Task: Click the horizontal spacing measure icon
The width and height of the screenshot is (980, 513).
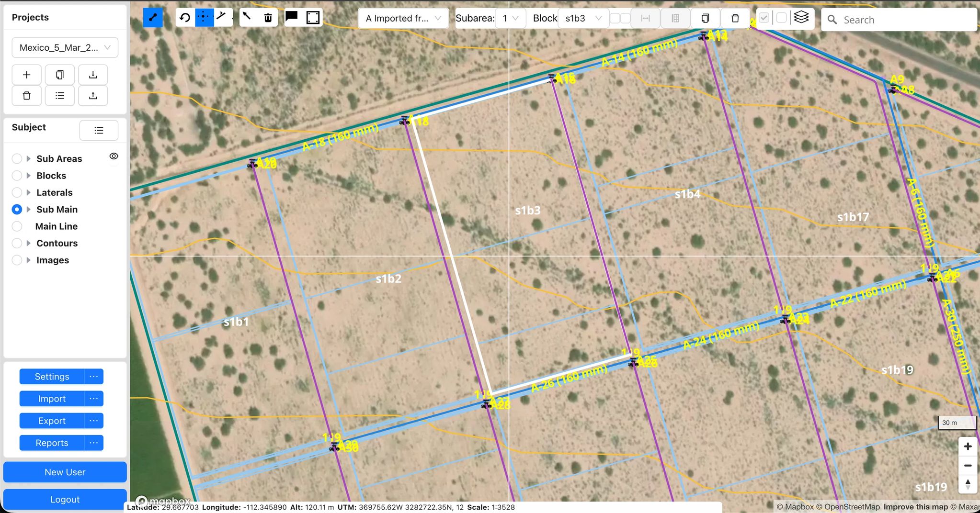Action: click(x=646, y=18)
